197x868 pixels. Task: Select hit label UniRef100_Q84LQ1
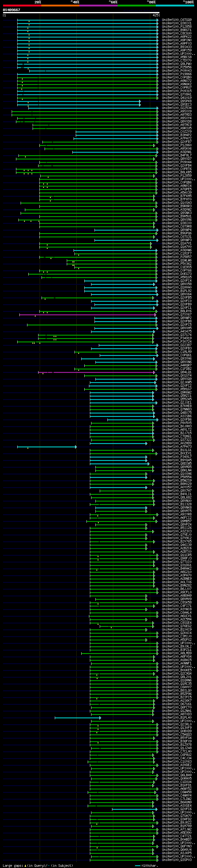point(177,372)
